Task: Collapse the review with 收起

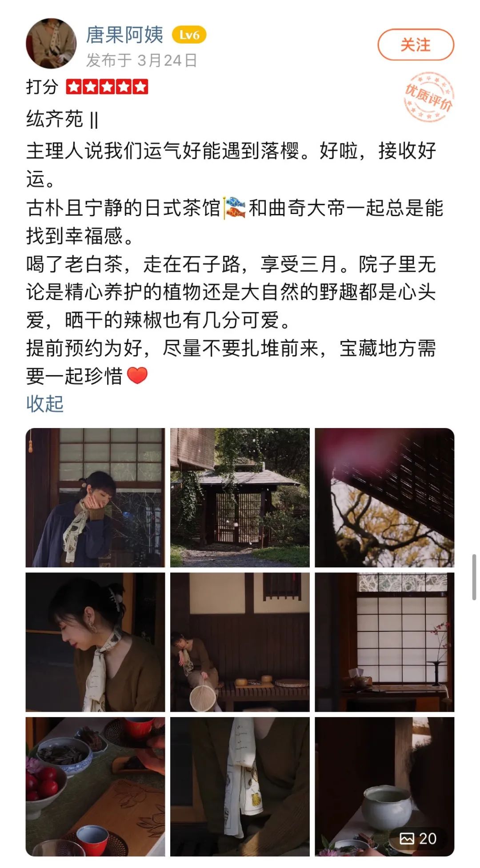Action: [x=45, y=404]
